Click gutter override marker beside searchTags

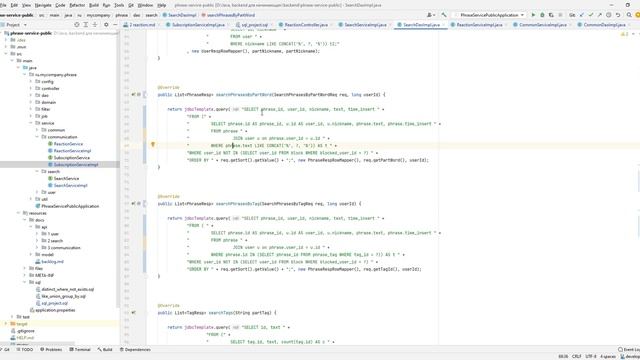[x=133, y=312]
